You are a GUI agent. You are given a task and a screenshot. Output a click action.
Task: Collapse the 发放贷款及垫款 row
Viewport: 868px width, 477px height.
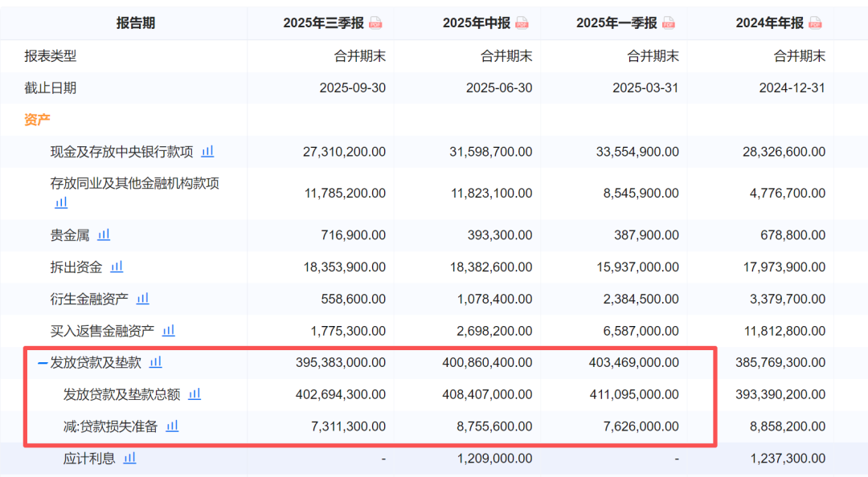pyautogui.click(x=43, y=363)
